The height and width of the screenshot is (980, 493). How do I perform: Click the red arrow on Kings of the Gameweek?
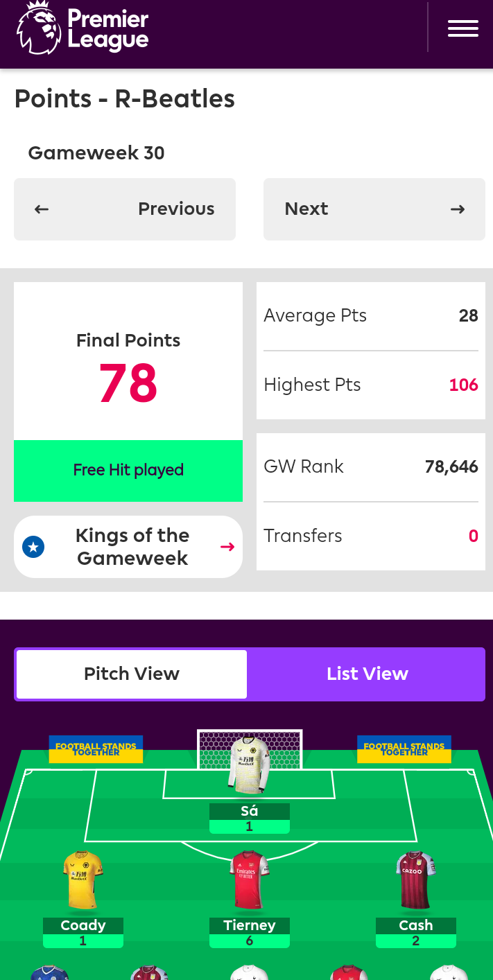pos(227,547)
